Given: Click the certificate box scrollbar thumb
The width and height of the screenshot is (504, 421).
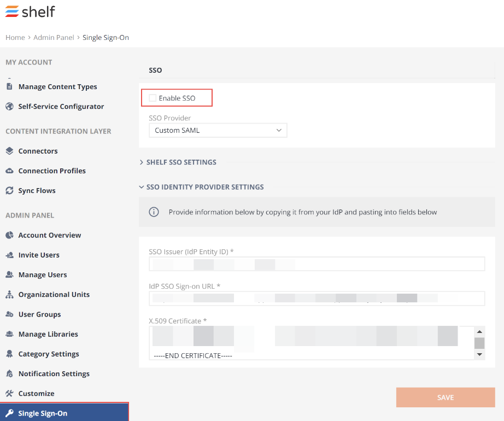Looking at the screenshot, I should (479, 343).
